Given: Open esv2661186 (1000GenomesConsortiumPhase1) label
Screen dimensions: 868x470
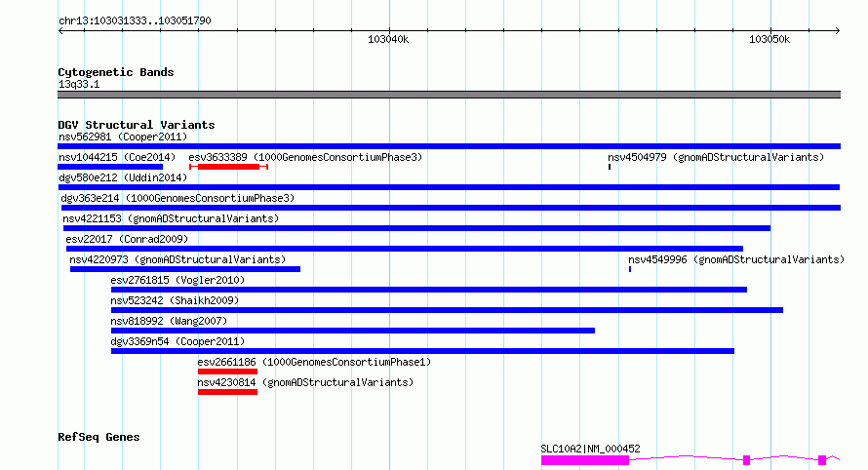Looking at the screenshot, I should pos(314,362).
